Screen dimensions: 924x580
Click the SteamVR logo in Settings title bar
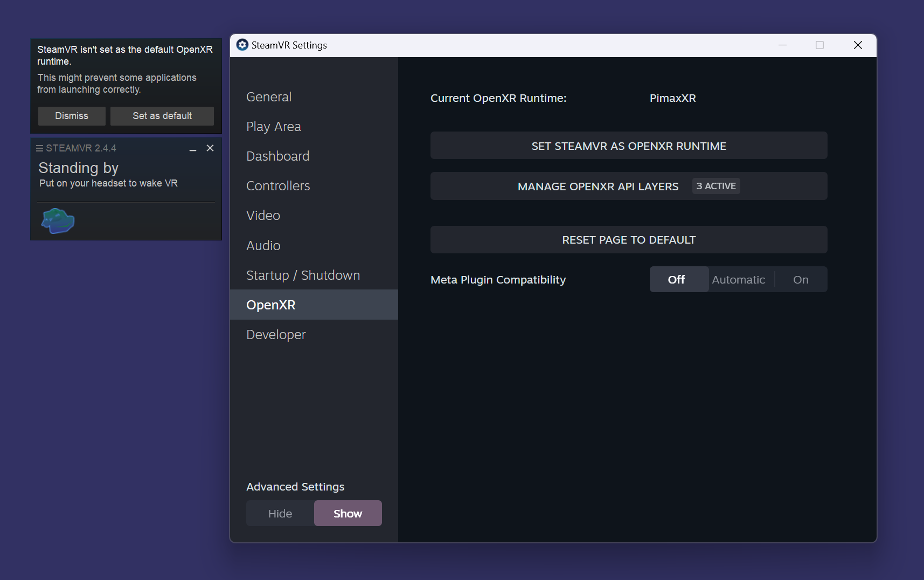tap(242, 45)
